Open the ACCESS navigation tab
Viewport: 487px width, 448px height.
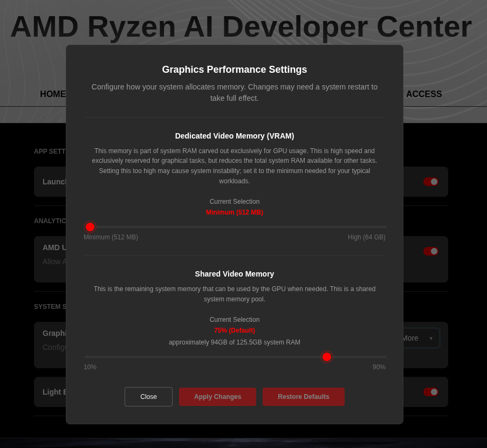tap(424, 94)
